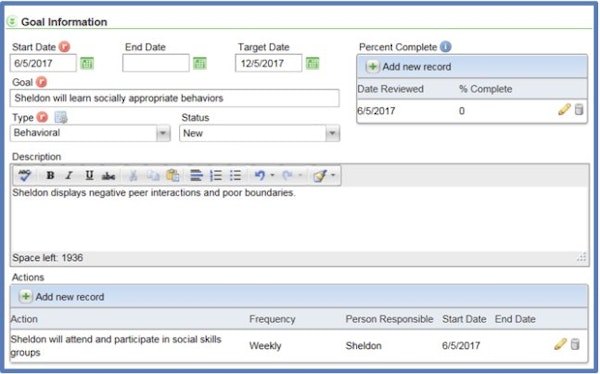The image size is (600, 374).
Task: Click the copy icon in editor toolbar
Action: (x=153, y=176)
